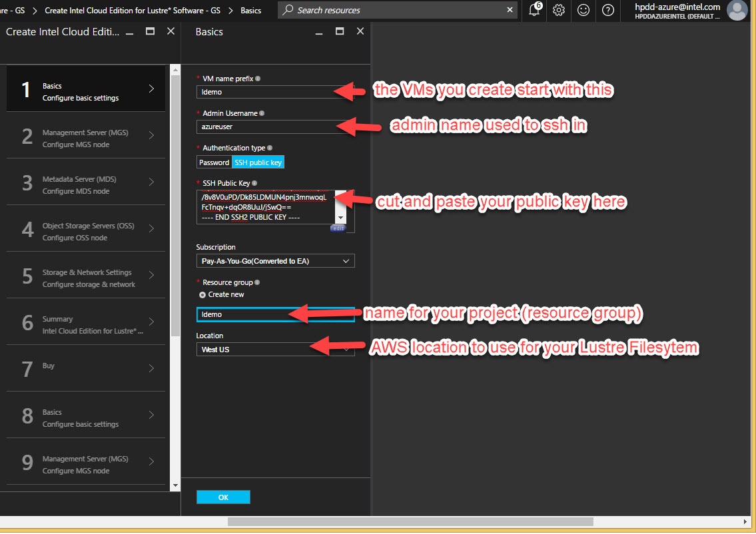Open step 8 Basics
This screenshot has height=534, width=756.
86,416
